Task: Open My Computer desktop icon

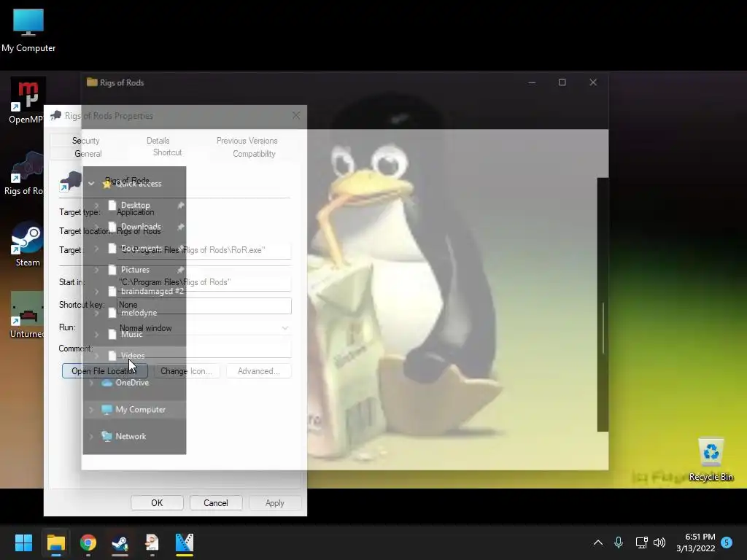Action: (x=28, y=30)
